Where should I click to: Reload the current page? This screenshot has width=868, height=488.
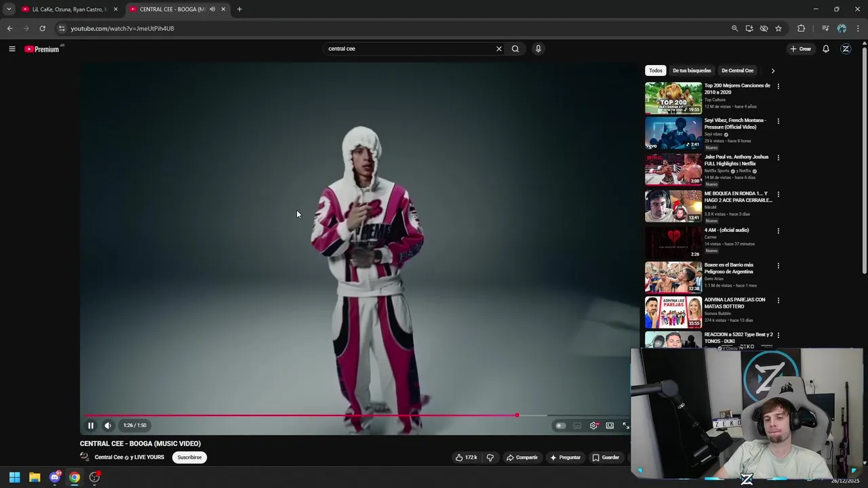42,28
